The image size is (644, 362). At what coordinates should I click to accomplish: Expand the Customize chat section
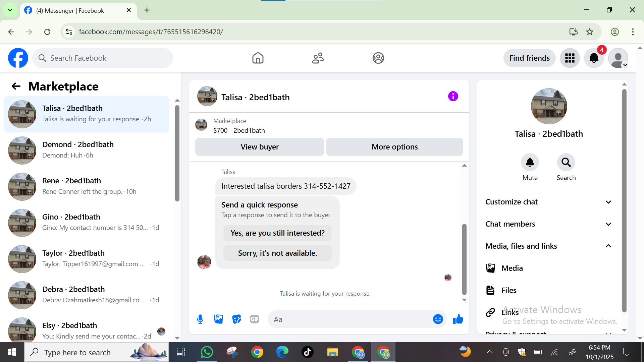549,202
